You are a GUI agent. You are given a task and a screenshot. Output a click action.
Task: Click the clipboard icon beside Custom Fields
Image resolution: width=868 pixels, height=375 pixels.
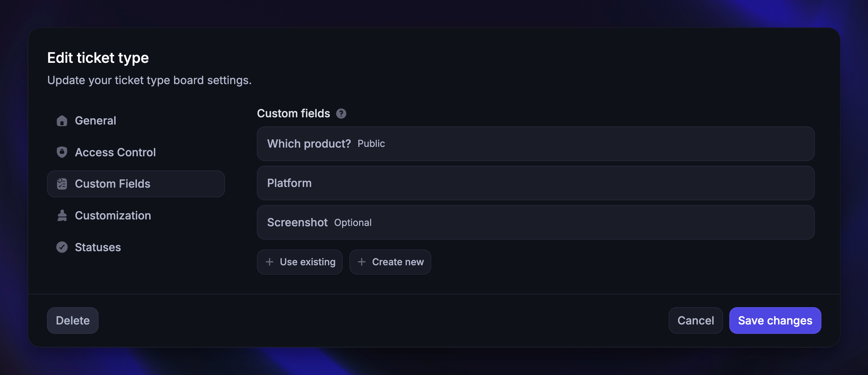(62, 184)
